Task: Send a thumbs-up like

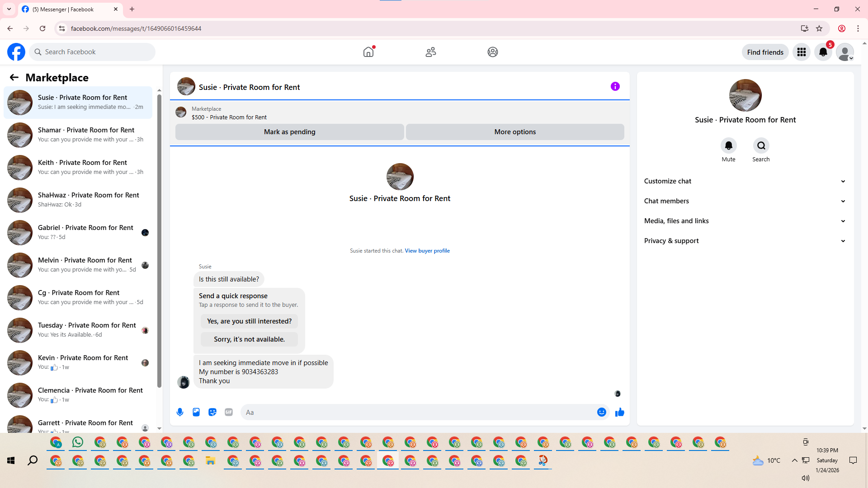Action: [x=620, y=412]
